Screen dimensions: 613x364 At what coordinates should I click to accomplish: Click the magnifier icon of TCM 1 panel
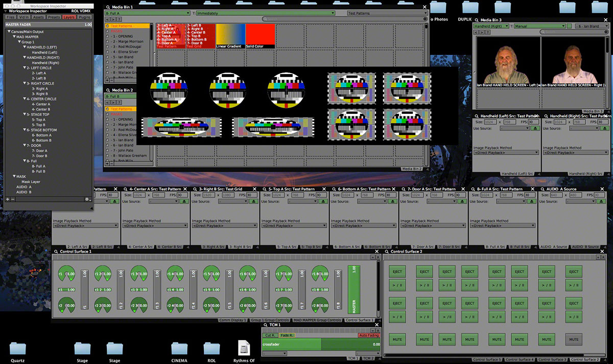click(x=265, y=324)
